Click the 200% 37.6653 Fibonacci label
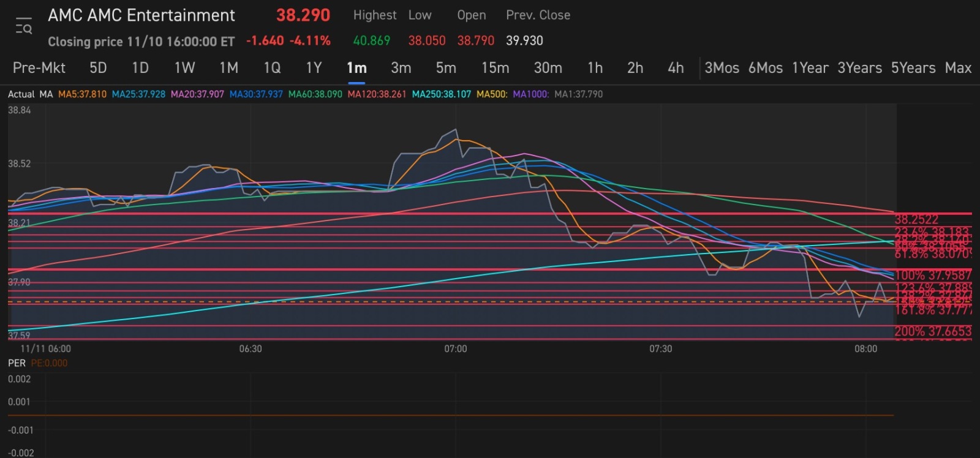Image resolution: width=980 pixels, height=458 pixels. [933, 331]
